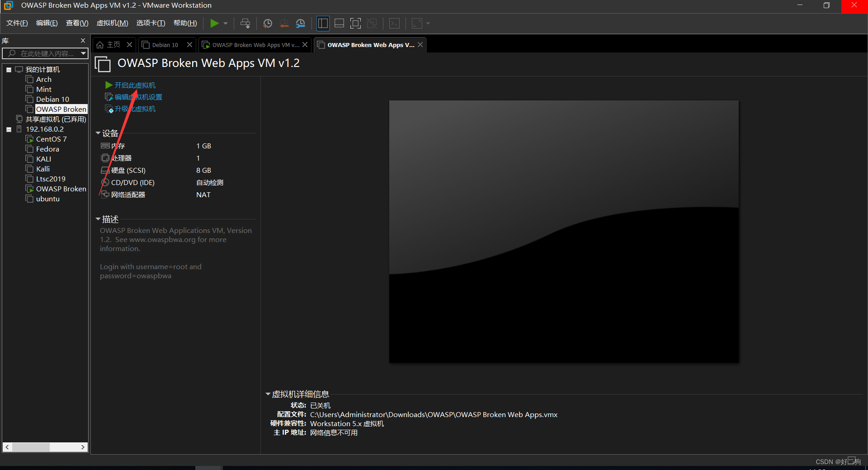Click the 编辑虚拟机设置 link
This screenshot has width=868, height=470.
(x=138, y=97)
